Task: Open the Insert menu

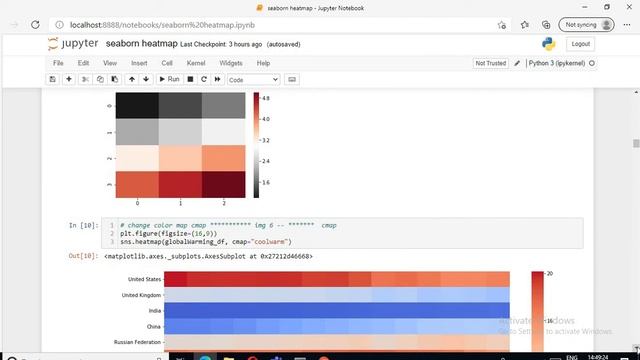Action: click(139, 63)
